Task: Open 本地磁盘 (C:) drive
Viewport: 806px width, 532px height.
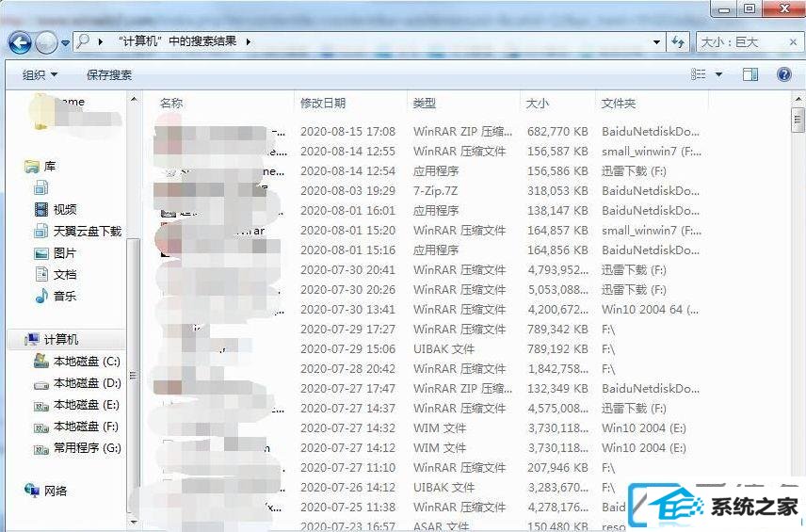Action: [x=87, y=362]
